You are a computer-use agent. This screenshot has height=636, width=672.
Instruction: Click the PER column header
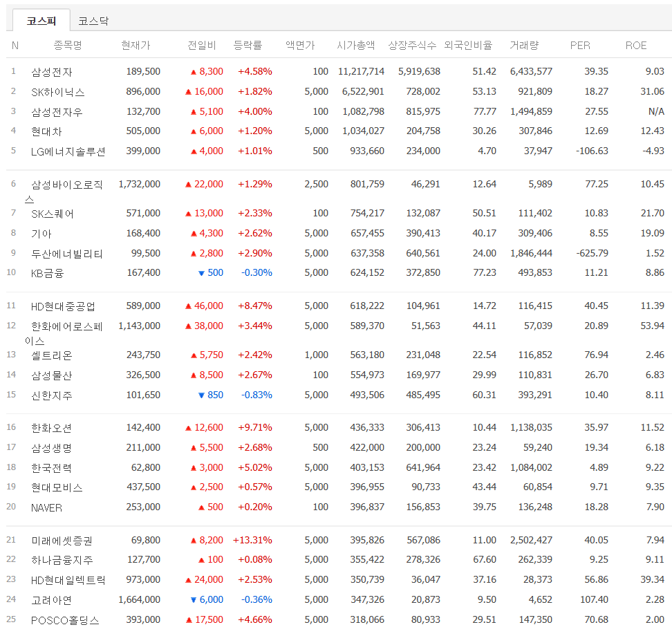580,45
